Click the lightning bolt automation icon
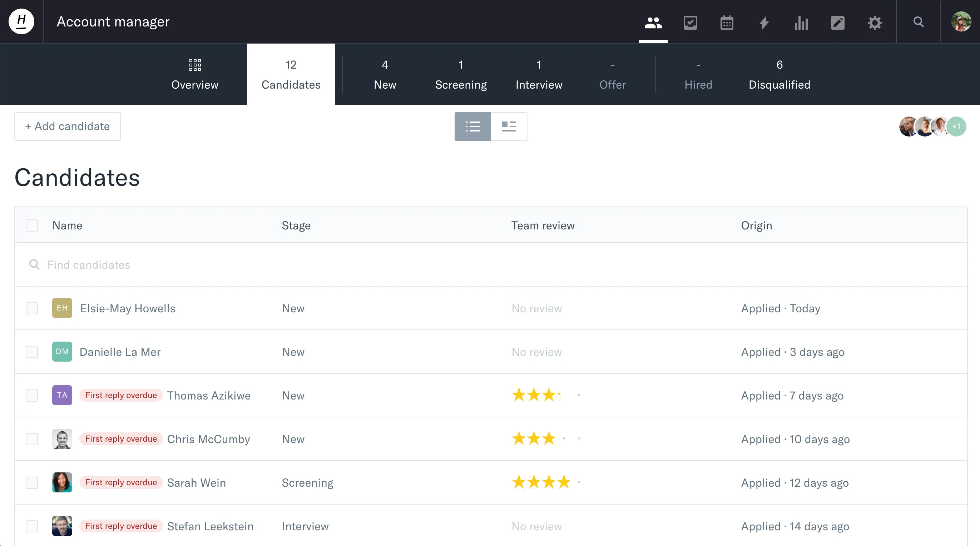This screenshot has height=546, width=980. pyautogui.click(x=763, y=23)
